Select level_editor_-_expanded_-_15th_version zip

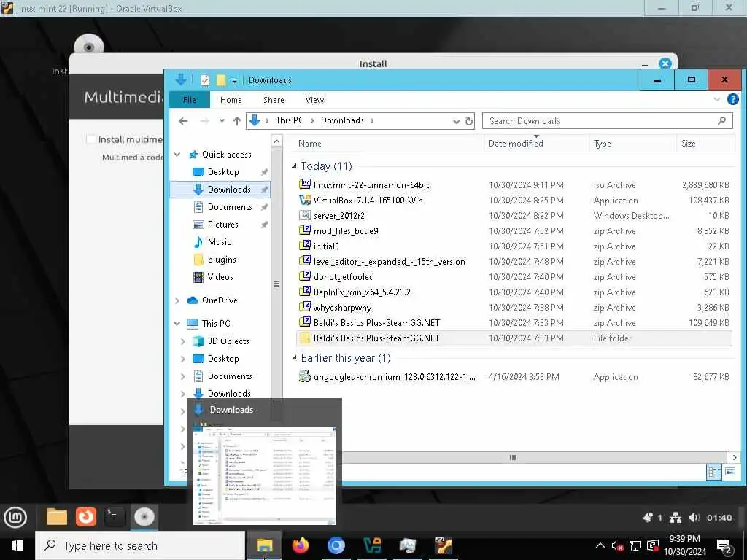[x=514, y=262]
